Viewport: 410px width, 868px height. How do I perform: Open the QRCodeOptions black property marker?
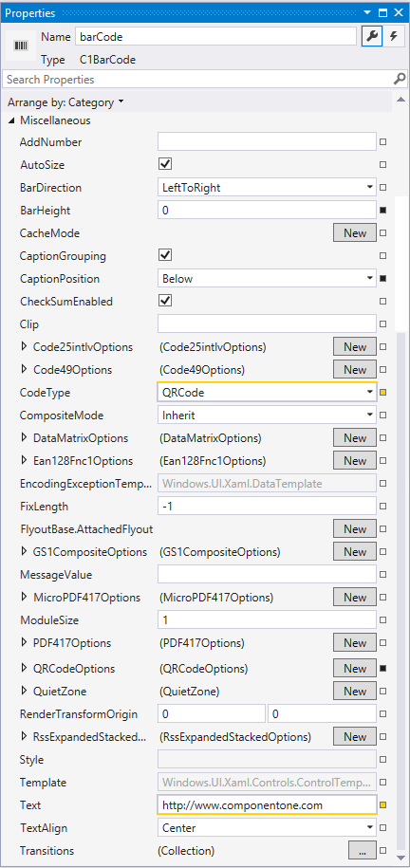click(x=382, y=669)
